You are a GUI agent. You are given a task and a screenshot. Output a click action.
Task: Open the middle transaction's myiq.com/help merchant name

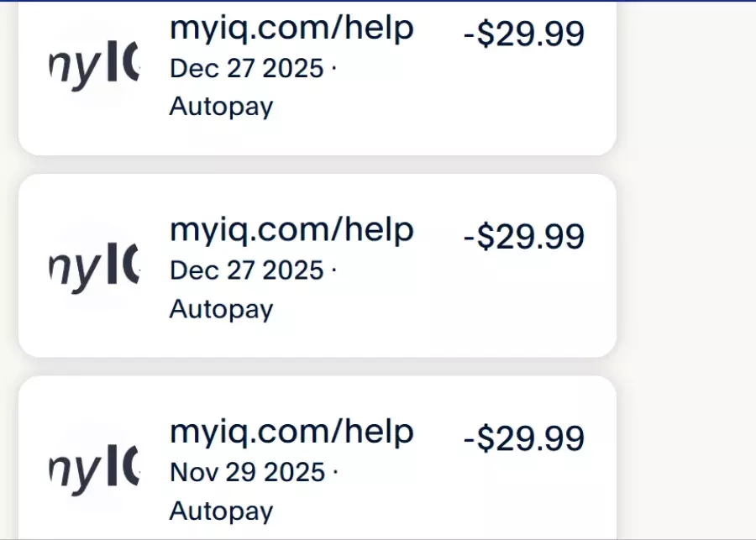pyautogui.click(x=291, y=229)
